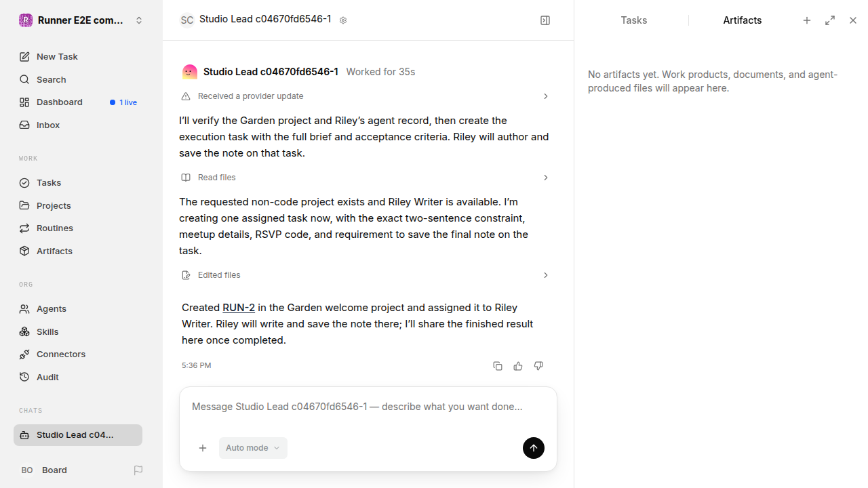
Task: Open Dashboard from the sidebar
Action: pos(78,102)
